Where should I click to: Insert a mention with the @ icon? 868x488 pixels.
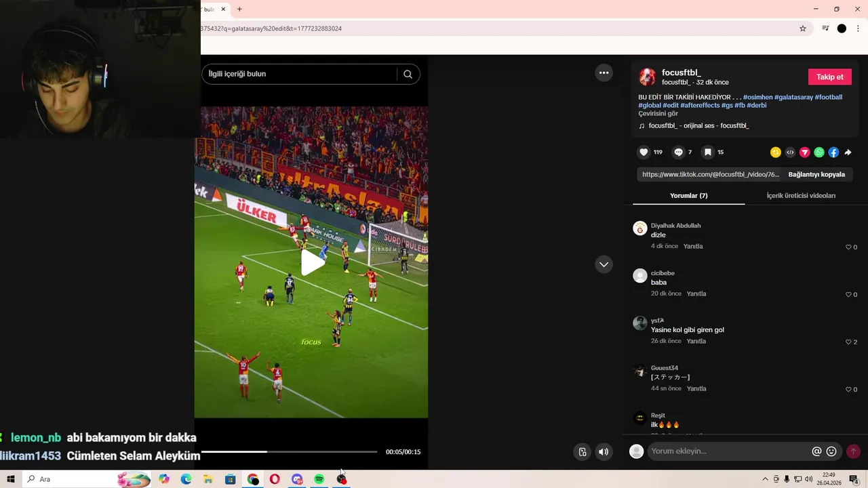coord(816,451)
